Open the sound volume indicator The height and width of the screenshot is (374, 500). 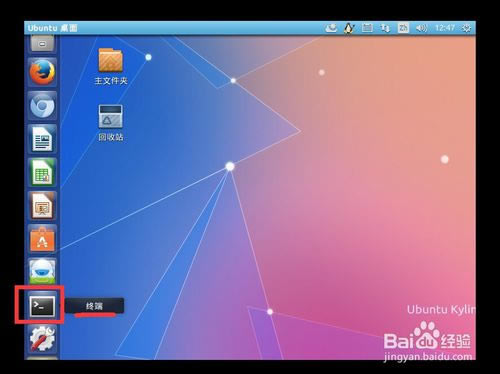point(421,28)
